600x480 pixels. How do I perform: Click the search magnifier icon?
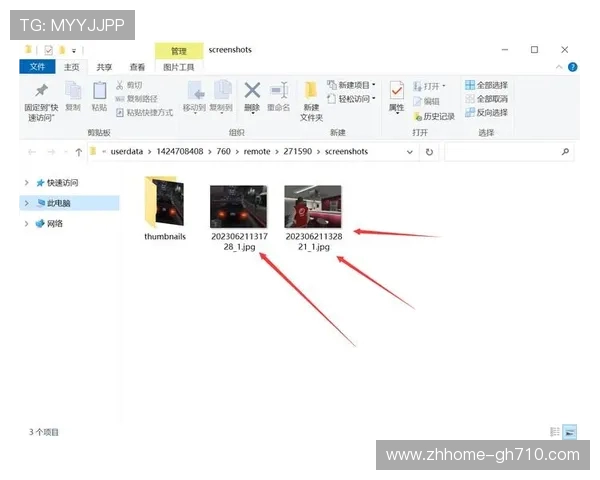click(x=565, y=152)
